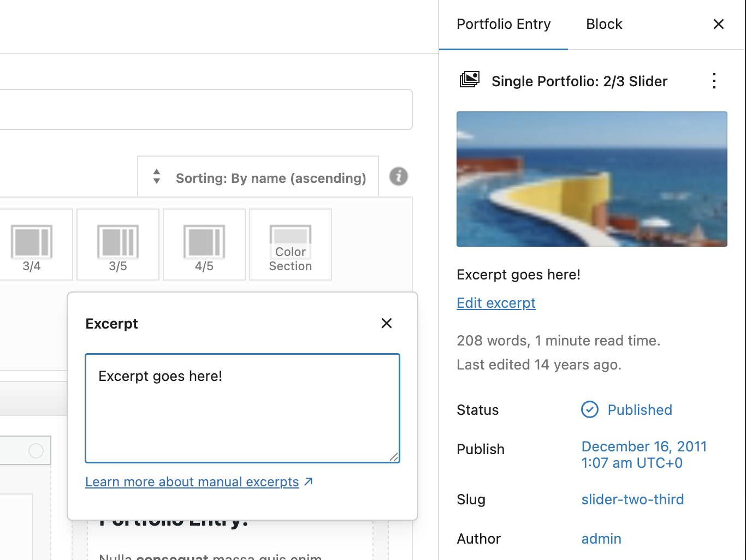
Task: Add a Color Section element
Action: coord(291,244)
